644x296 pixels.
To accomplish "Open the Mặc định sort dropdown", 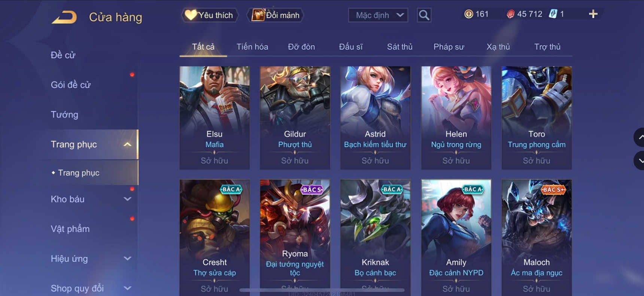I will tap(378, 15).
